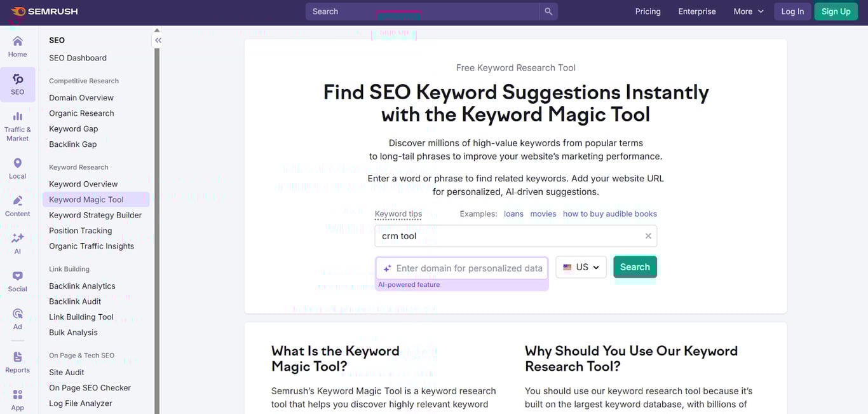868x414 pixels.
Task: Click Why Should You Use heading
Action: [631, 359]
